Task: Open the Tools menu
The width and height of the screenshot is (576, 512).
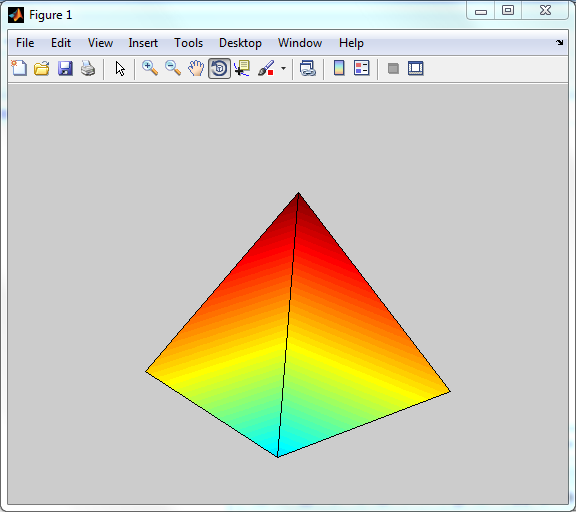Action: [188, 43]
